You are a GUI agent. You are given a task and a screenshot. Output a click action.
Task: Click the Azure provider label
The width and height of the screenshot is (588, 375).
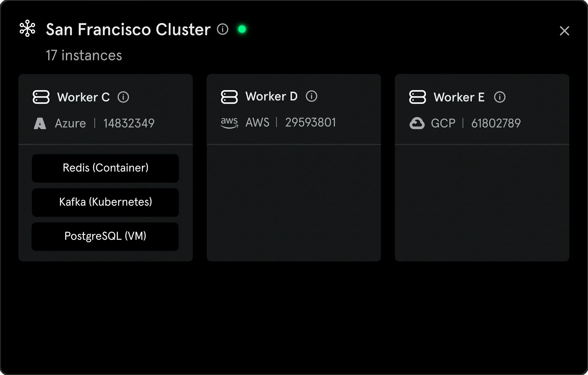pyautogui.click(x=70, y=123)
